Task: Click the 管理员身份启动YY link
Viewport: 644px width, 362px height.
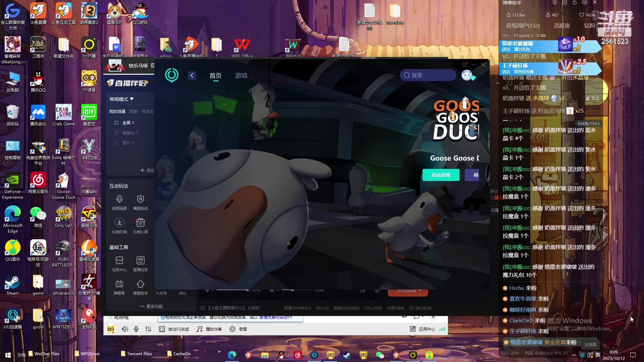Action: point(276,317)
